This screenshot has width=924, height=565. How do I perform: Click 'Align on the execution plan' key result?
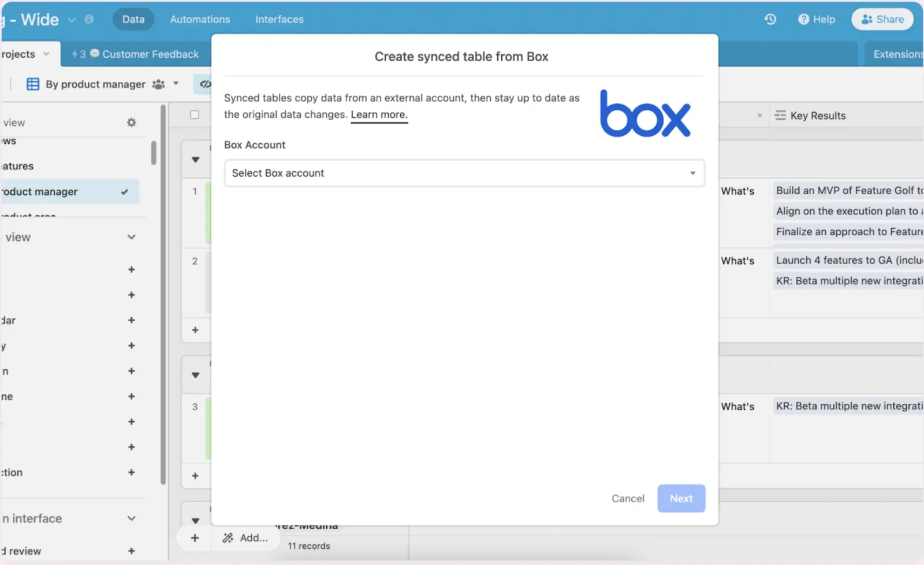(849, 211)
